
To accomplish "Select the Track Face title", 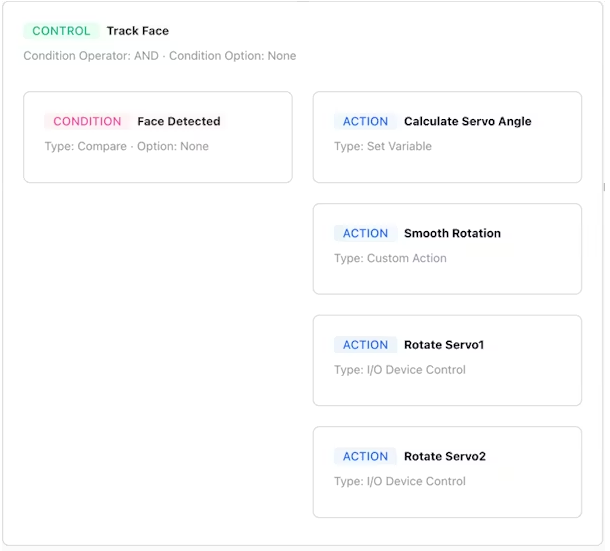I will pyautogui.click(x=138, y=31).
